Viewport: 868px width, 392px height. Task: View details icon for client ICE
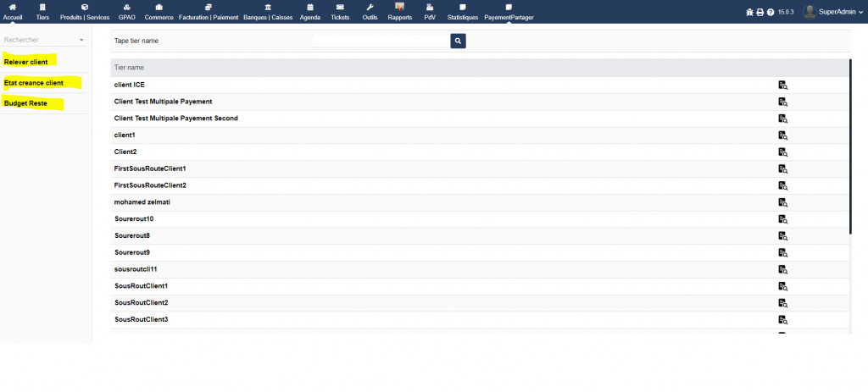[x=782, y=86]
